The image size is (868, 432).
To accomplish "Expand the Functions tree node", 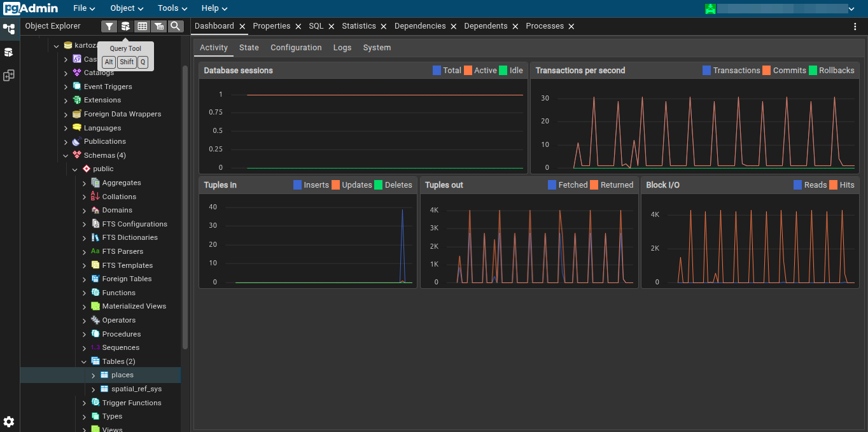I will 83,292.
